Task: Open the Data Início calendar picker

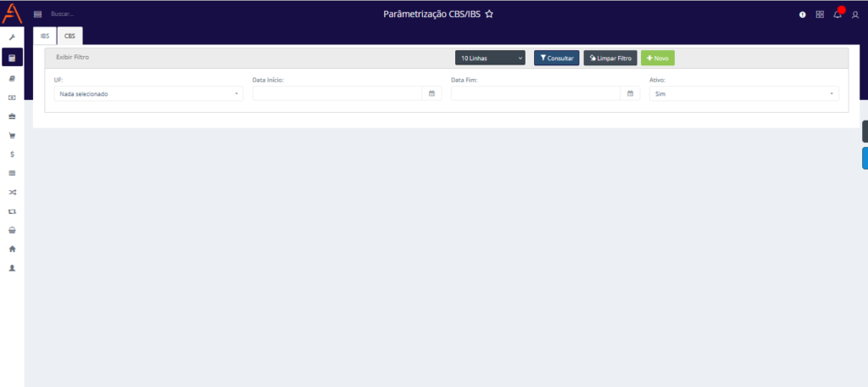Action: click(x=431, y=93)
